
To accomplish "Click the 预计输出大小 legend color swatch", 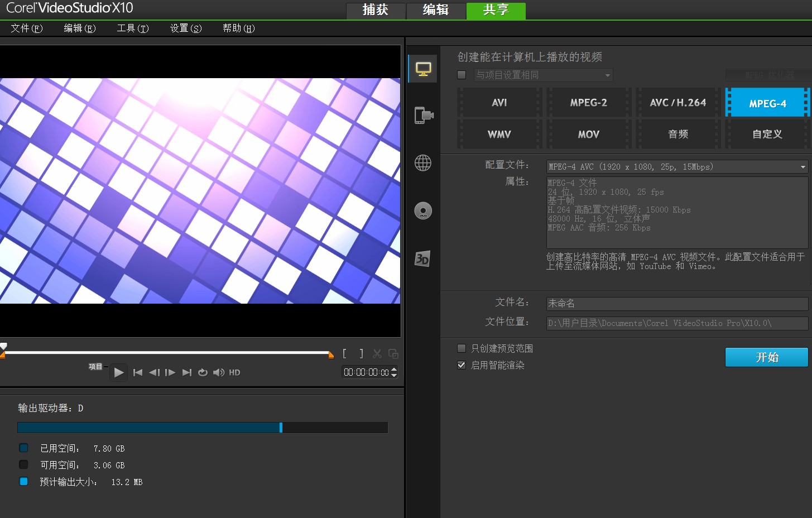I will pyautogui.click(x=23, y=481).
